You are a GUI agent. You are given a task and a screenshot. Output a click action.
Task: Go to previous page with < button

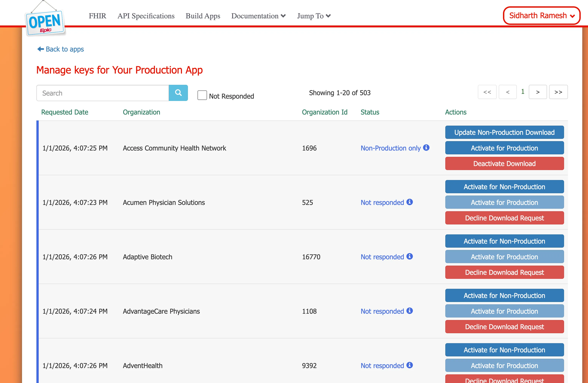[507, 92]
